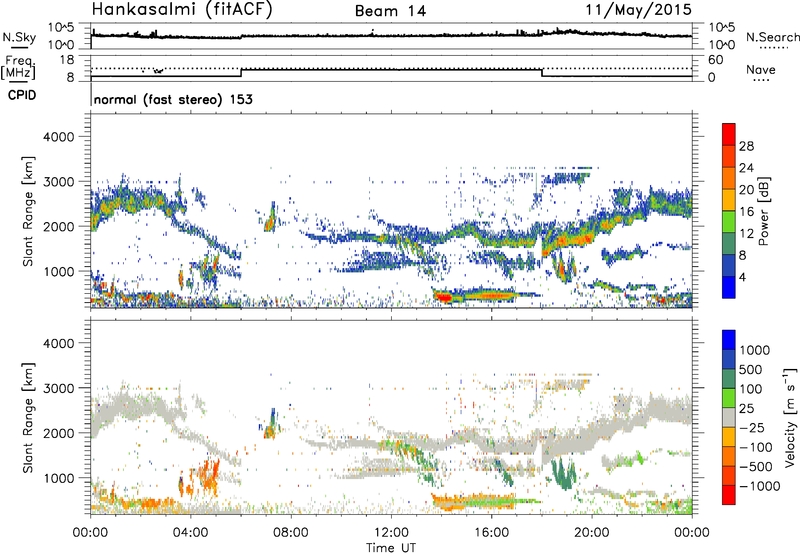Image resolution: width=800 pixels, height=554 pixels.
Task: Click the dark green Velocity segment between 100 and 500
Action: click(x=729, y=379)
